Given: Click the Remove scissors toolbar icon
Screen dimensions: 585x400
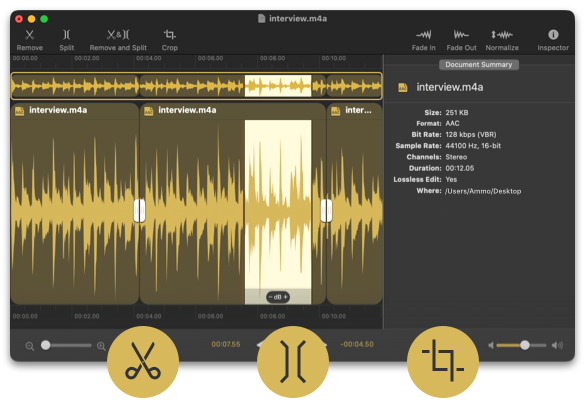Looking at the screenshot, I should click(29, 35).
